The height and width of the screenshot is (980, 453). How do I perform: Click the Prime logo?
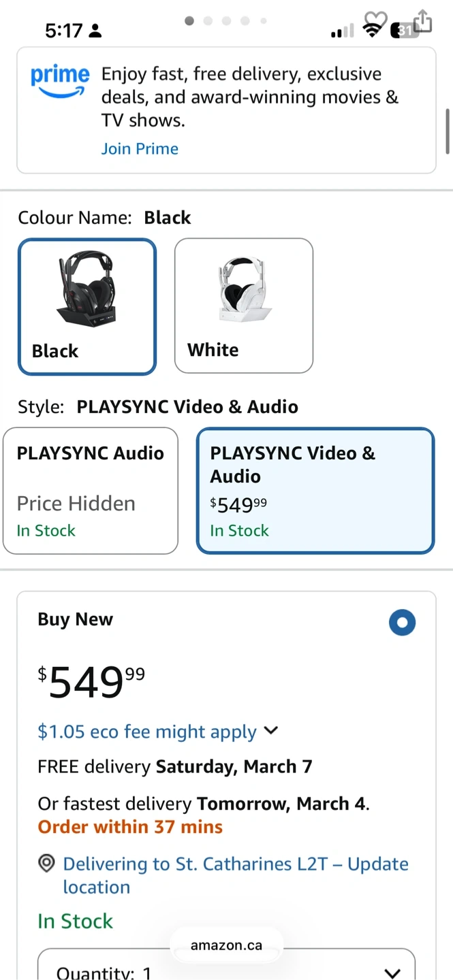(x=60, y=80)
